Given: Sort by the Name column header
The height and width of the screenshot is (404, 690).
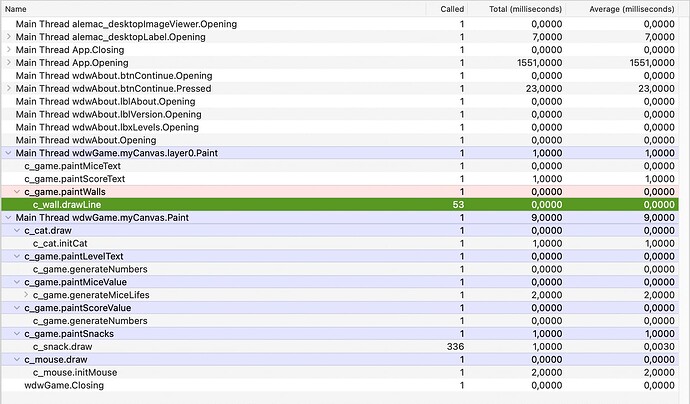Looking at the screenshot, I should [x=213, y=9].
